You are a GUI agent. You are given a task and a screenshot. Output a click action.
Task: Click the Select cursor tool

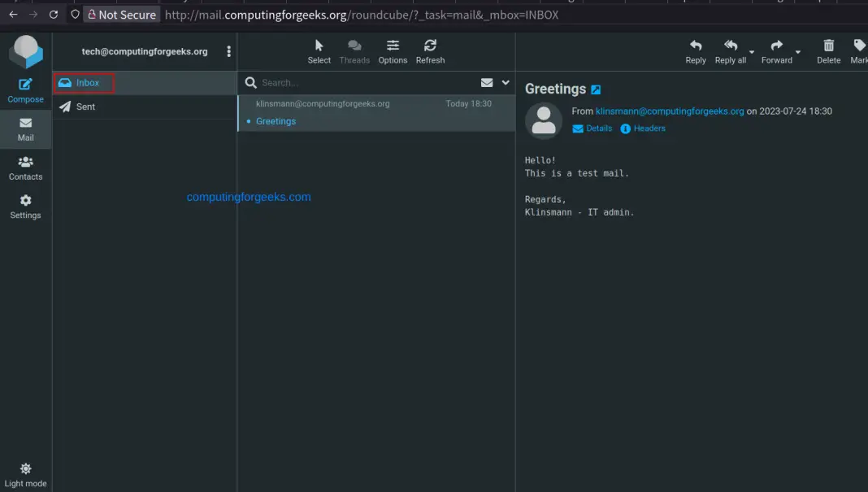[319, 51]
